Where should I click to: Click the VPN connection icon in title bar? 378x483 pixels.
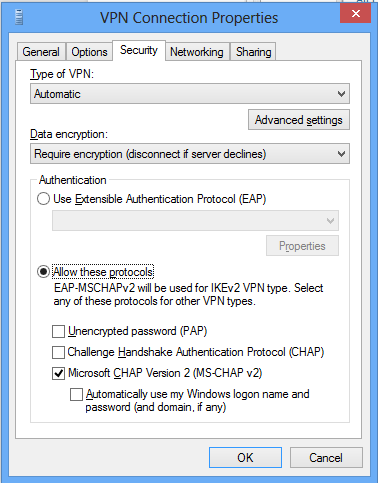[x=19, y=17]
